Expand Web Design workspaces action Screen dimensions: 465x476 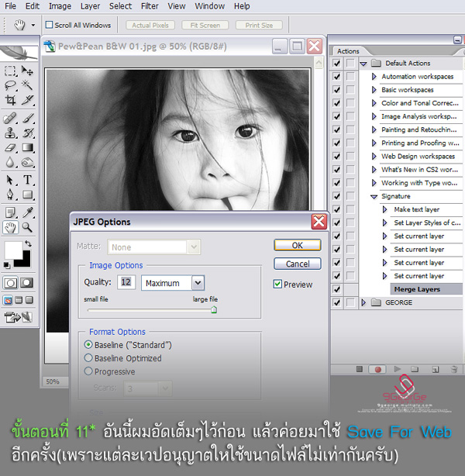click(x=374, y=156)
